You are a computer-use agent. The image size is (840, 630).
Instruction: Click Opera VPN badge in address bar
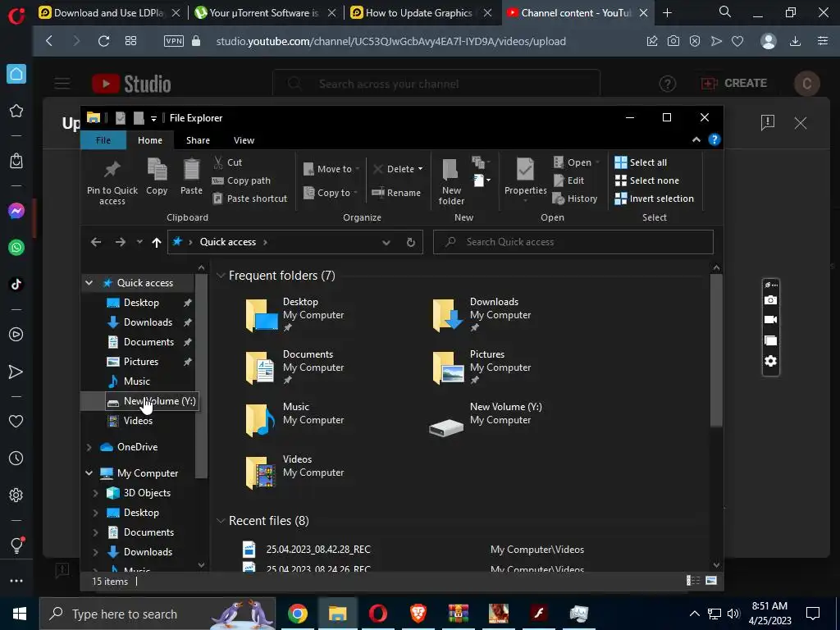click(174, 41)
